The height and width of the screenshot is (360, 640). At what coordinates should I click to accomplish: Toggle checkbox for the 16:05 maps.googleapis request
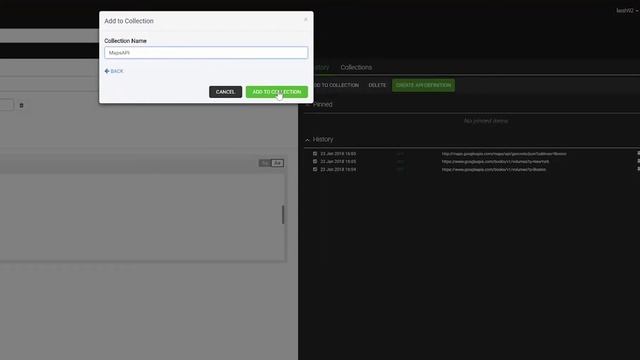click(x=315, y=154)
